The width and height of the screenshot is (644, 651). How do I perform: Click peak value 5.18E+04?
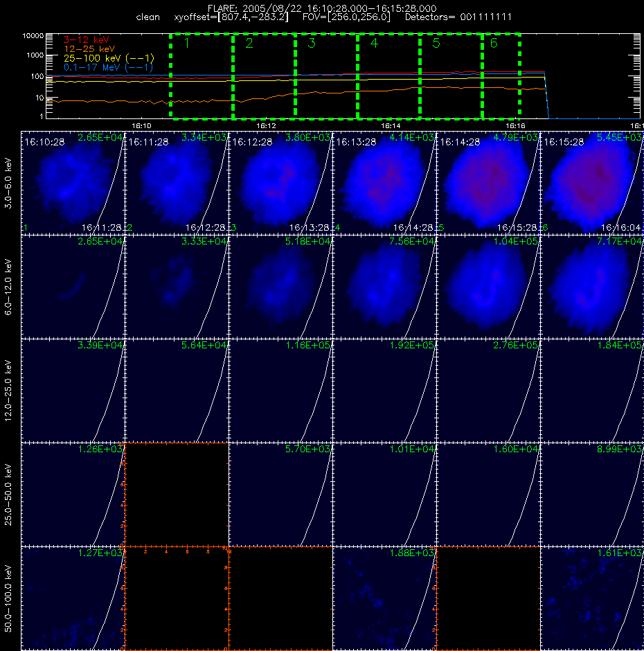(307, 241)
